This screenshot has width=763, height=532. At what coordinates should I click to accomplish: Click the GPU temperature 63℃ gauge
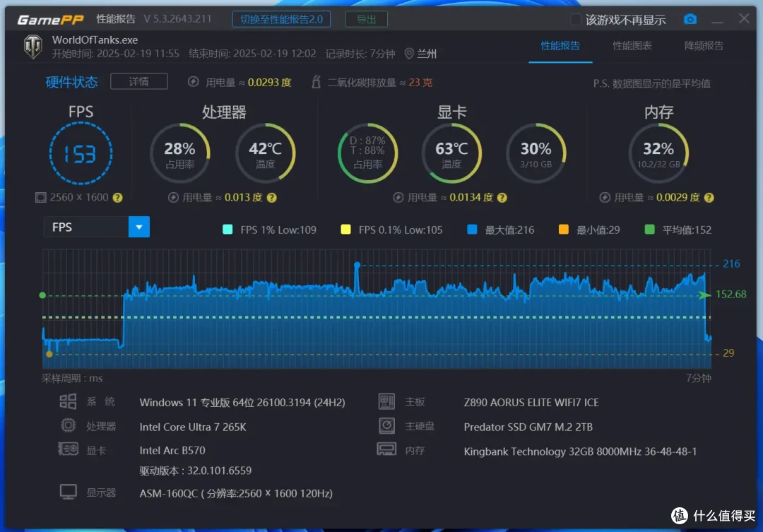click(x=451, y=153)
